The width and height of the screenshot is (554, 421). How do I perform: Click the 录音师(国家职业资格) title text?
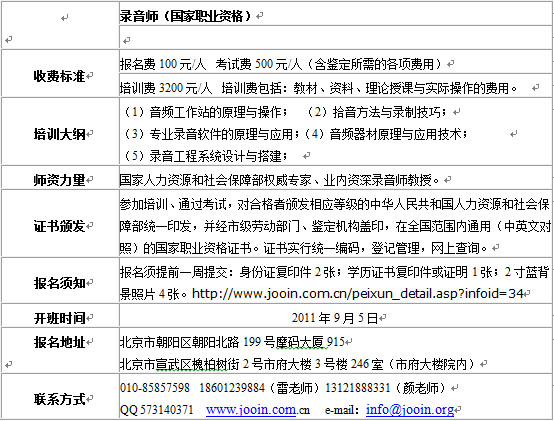[x=185, y=16]
